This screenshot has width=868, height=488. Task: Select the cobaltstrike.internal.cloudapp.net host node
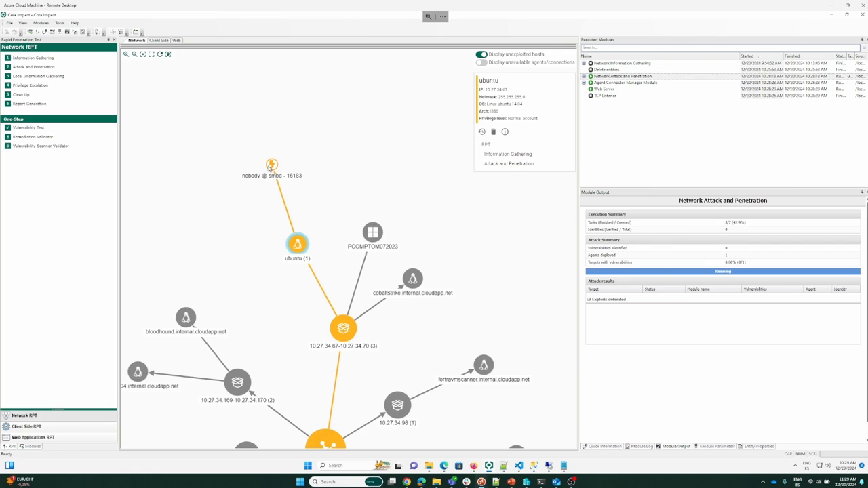[412, 279]
